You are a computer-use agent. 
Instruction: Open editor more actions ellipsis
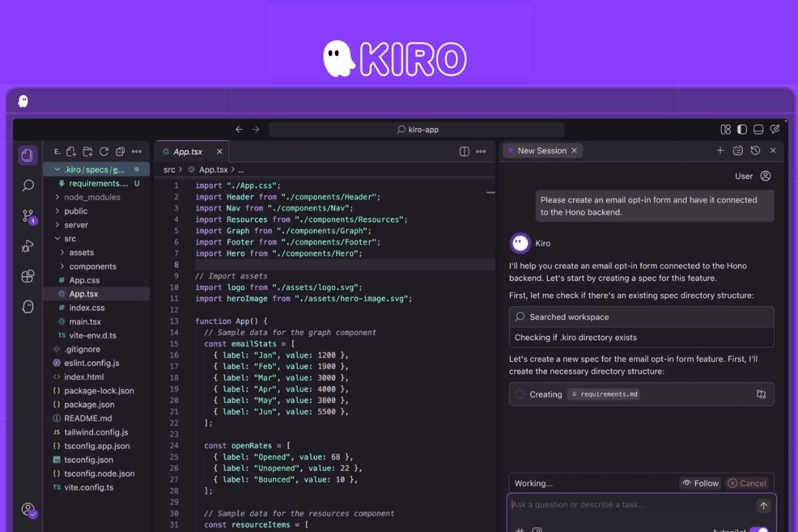pos(481,152)
